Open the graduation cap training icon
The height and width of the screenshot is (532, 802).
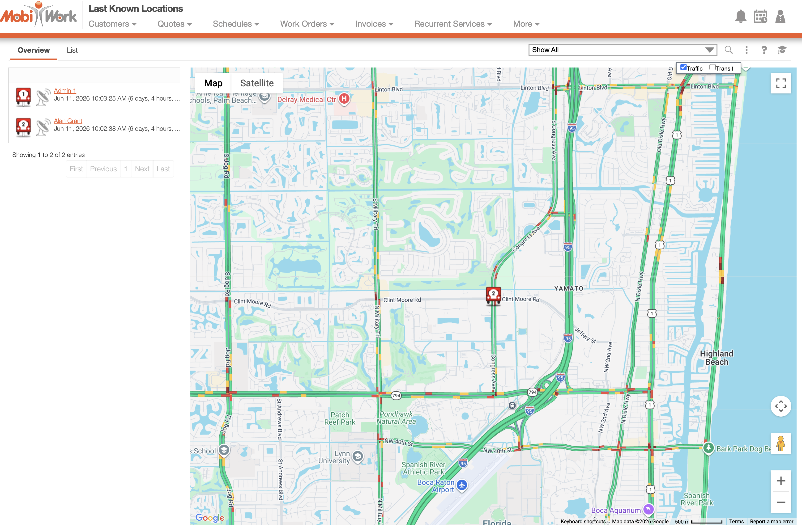tap(782, 50)
